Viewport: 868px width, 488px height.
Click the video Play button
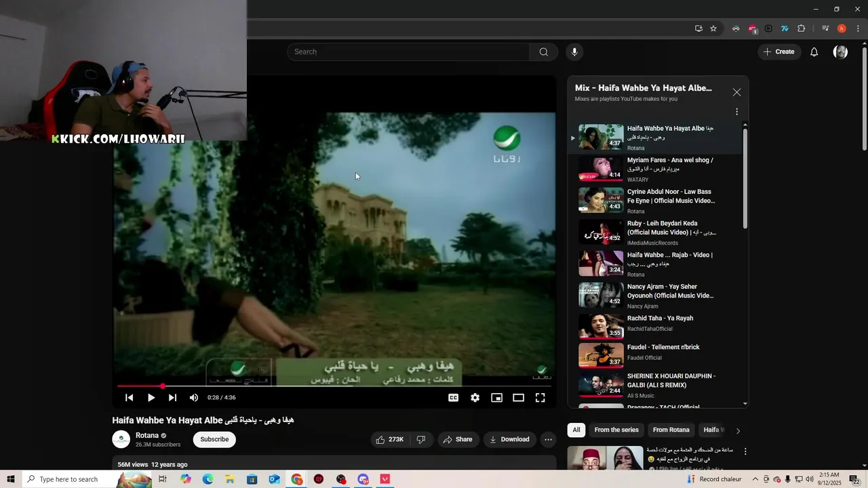tap(151, 398)
